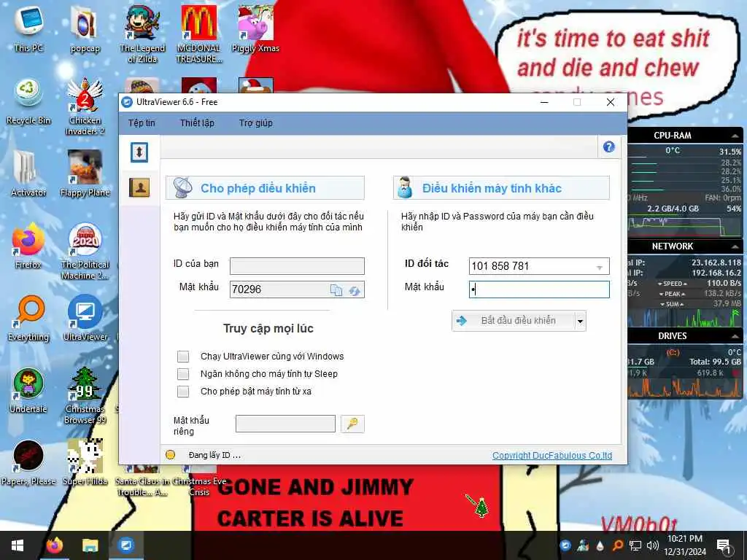Launch Super Hilda desktop shortcut

pyautogui.click(x=85, y=462)
